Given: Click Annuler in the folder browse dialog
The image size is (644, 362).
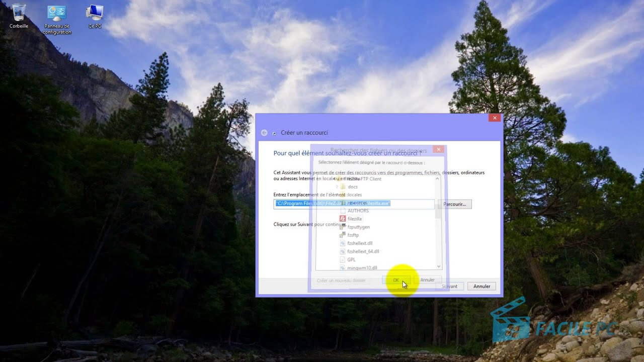Looking at the screenshot, I should (x=428, y=280).
